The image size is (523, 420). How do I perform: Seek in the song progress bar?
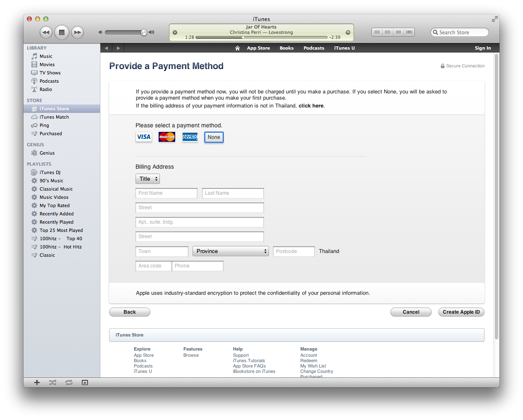point(261,37)
